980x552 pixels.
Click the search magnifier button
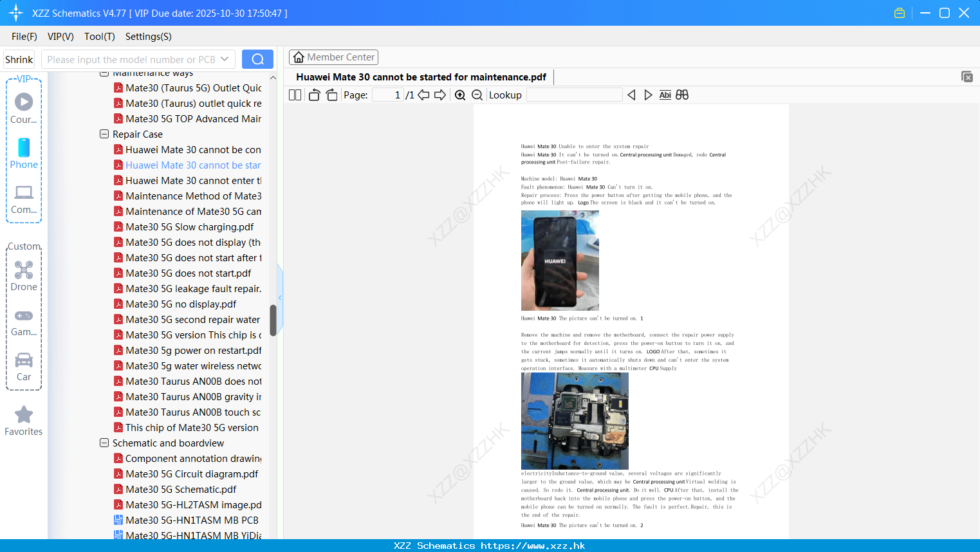257,59
